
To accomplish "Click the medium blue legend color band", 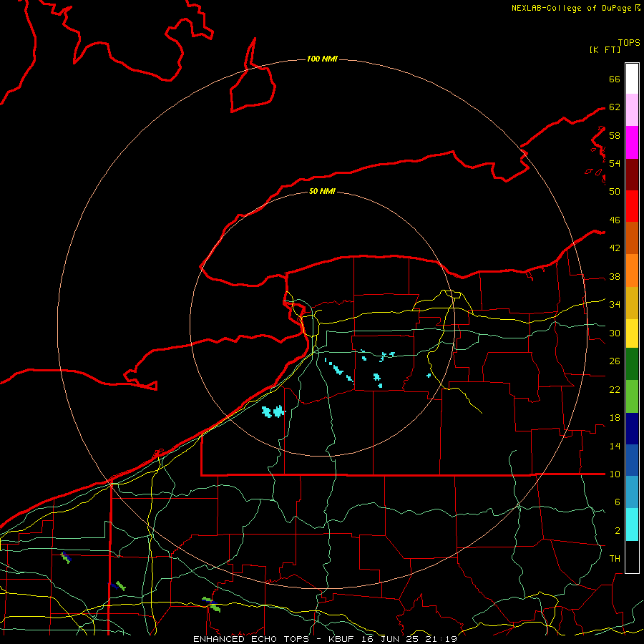I will tap(632, 460).
